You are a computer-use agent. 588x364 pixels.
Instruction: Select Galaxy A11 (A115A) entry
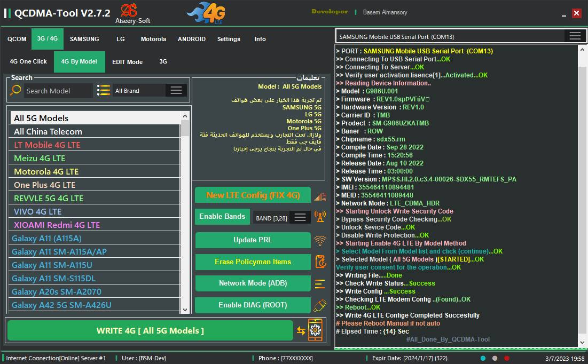coord(95,239)
